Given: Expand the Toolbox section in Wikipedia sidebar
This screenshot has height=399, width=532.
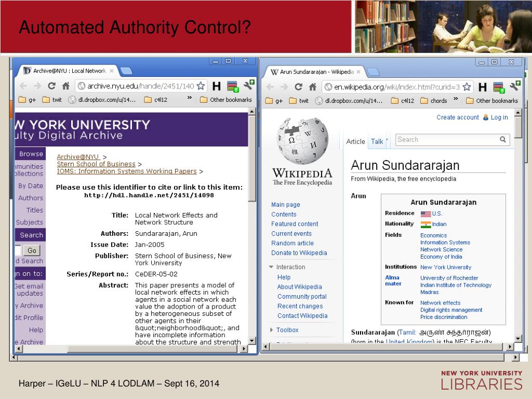Looking at the screenshot, I should 271,330.
